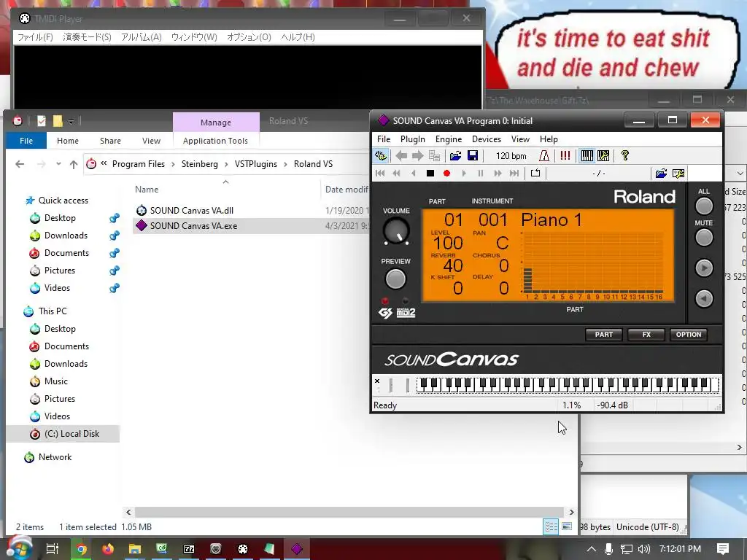747x560 pixels.
Task: Open Quick access in the navigation pane
Action: point(63,201)
